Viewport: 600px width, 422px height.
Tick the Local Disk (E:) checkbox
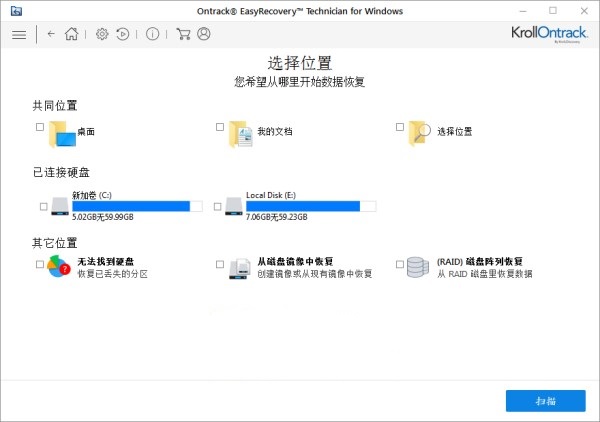(x=217, y=207)
